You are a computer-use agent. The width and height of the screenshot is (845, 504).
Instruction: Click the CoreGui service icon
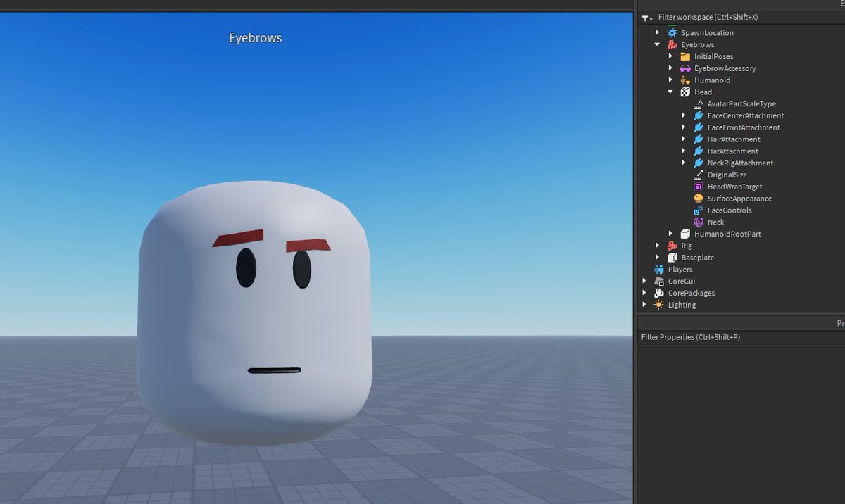[x=659, y=282]
